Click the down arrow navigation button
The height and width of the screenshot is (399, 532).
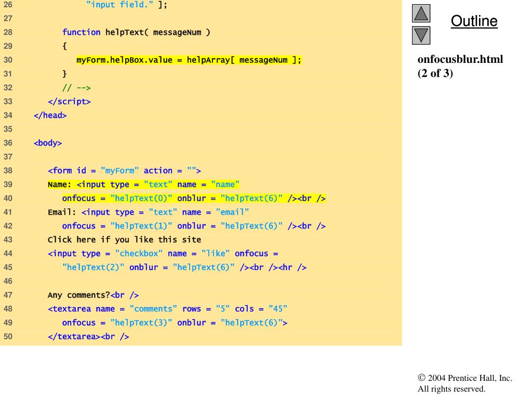pos(421,35)
